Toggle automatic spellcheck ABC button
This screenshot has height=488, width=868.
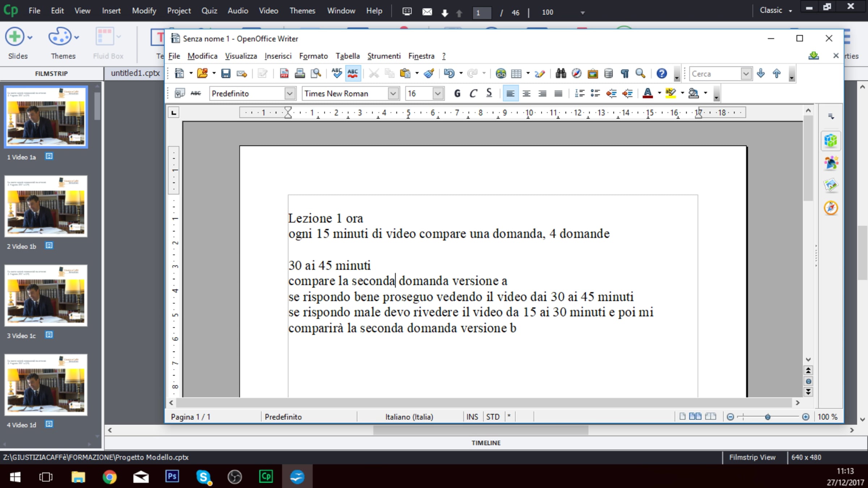click(x=353, y=74)
